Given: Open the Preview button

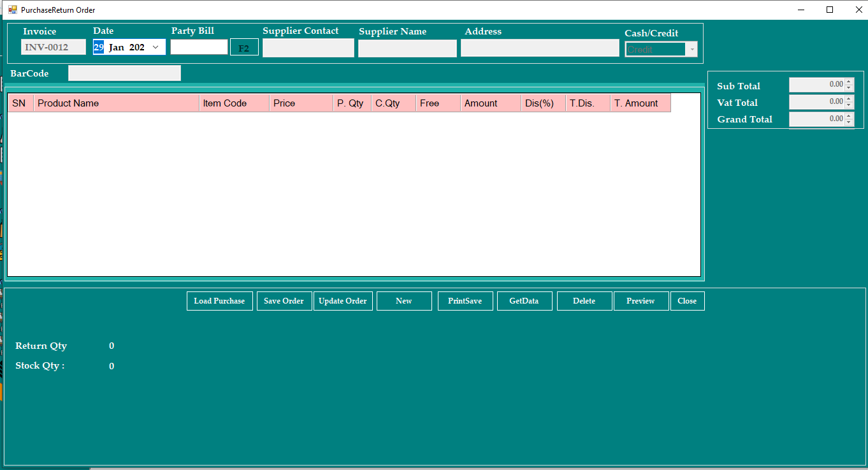Looking at the screenshot, I should [x=640, y=301].
